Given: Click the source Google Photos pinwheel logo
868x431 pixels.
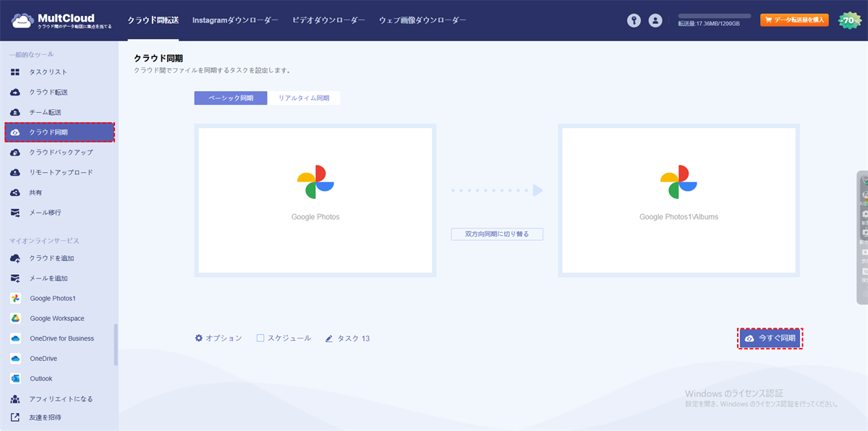Looking at the screenshot, I should point(315,182).
